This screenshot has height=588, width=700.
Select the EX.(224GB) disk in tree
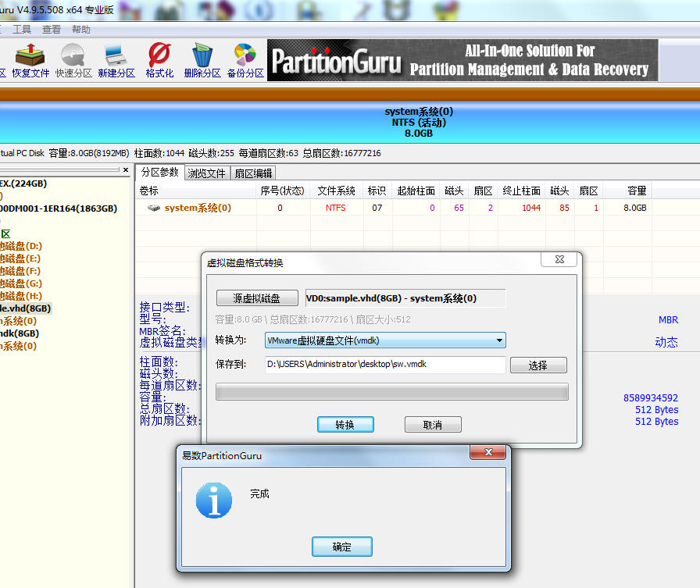[x=23, y=184]
